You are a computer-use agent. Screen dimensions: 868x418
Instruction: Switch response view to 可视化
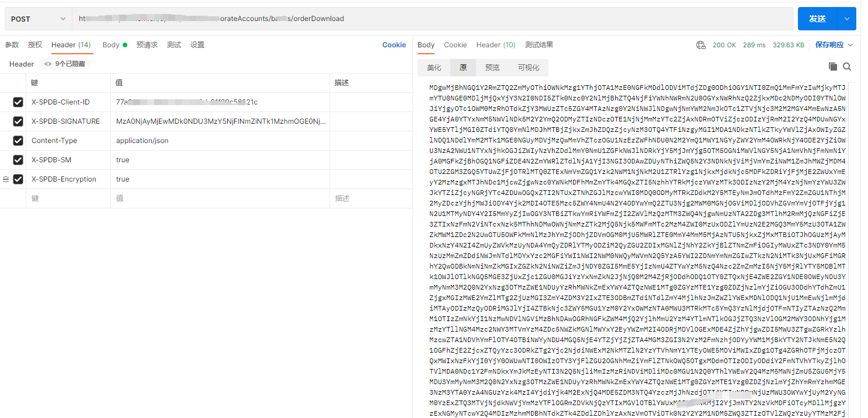(x=528, y=68)
